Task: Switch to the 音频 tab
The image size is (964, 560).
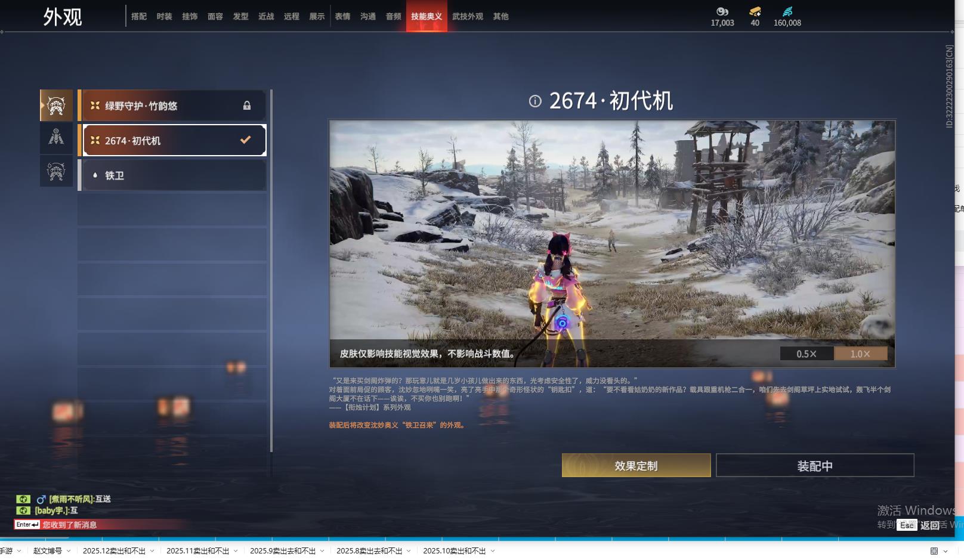Action: (x=394, y=17)
